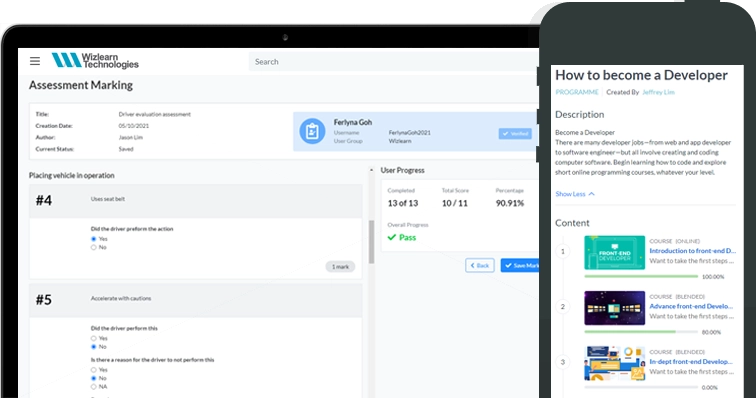Open 'Advance front-end Develo...' course link
Screen dimensions: 756x398
pyautogui.click(x=691, y=306)
